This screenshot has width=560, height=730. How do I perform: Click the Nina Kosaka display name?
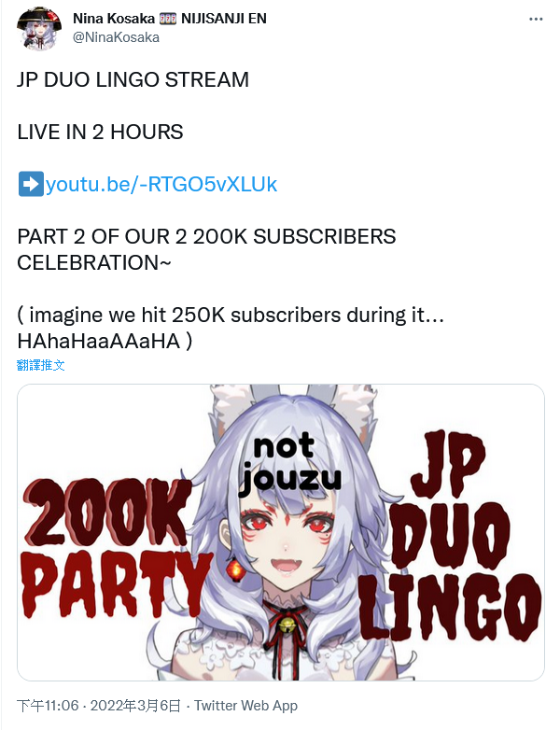[114, 19]
